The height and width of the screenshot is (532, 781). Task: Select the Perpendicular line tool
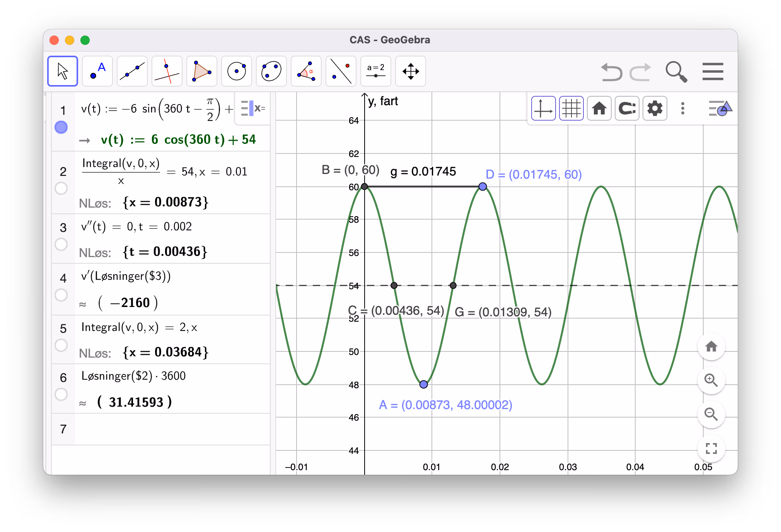[167, 71]
